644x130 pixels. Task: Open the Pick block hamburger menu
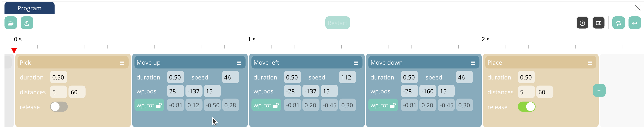(x=122, y=63)
